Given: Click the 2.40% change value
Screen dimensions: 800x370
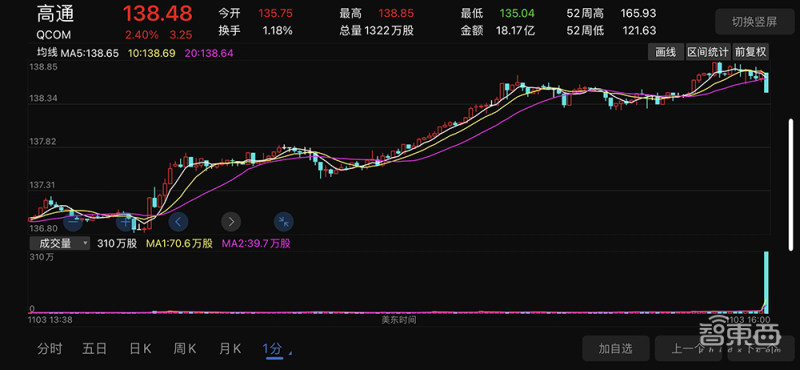Looking at the screenshot, I should pos(141,35).
